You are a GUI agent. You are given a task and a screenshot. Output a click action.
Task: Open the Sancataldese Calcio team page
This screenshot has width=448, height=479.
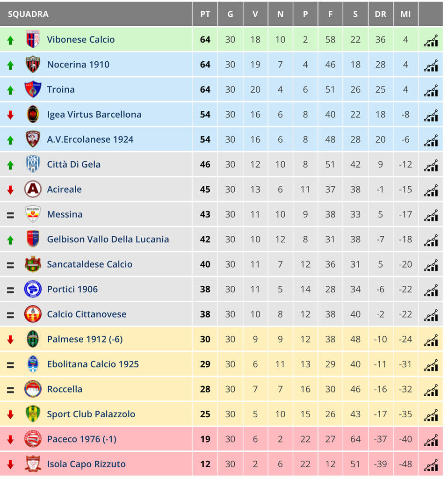tap(90, 264)
